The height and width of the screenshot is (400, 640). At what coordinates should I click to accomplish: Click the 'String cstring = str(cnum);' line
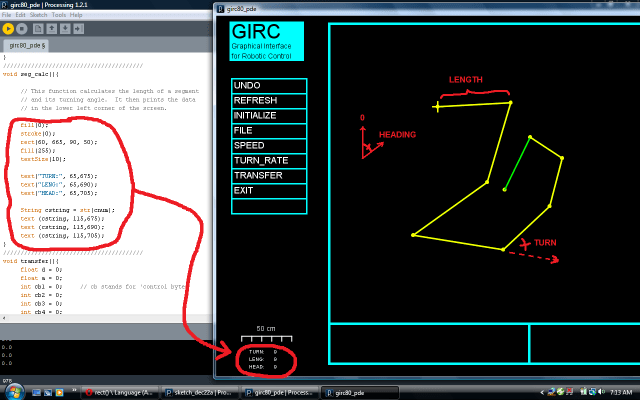point(68,210)
